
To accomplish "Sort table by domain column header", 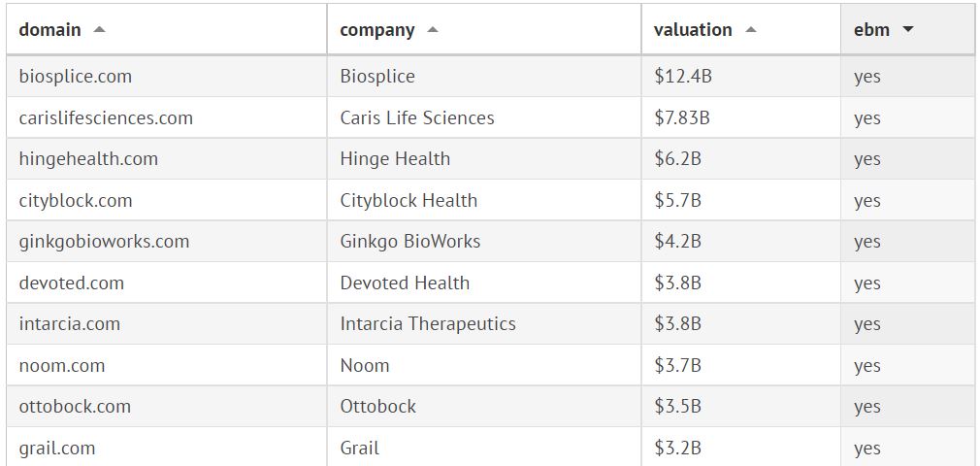I will coord(50,30).
